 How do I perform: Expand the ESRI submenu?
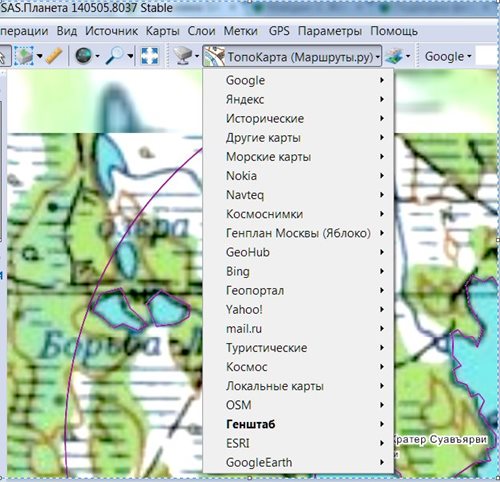pyautogui.click(x=298, y=443)
